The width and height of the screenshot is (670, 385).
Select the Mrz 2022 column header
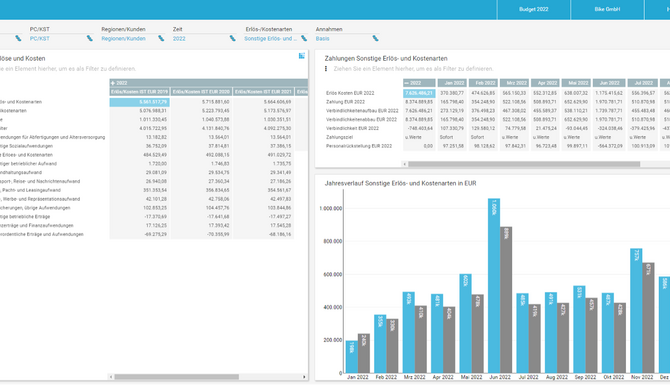(x=514, y=83)
